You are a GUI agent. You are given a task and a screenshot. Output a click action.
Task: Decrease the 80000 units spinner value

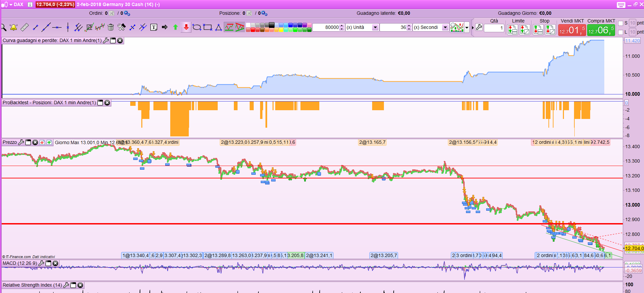pyautogui.click(x=342, y=29)
